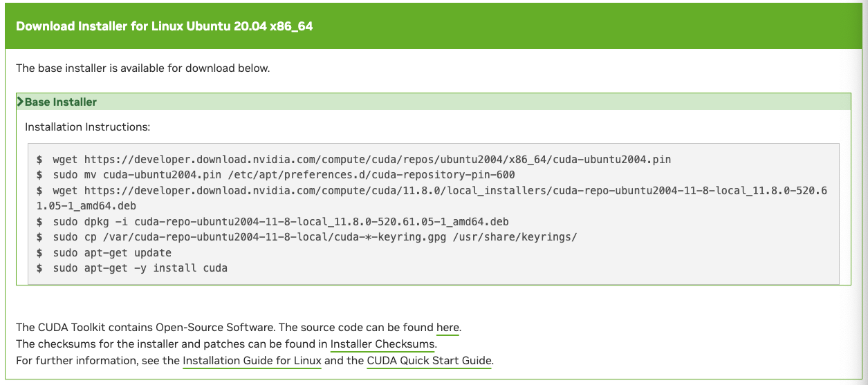Collapse the Base Installer chevron arrow
The height and width of the screenshot is (385, 868).
click(x=20, y=102)
